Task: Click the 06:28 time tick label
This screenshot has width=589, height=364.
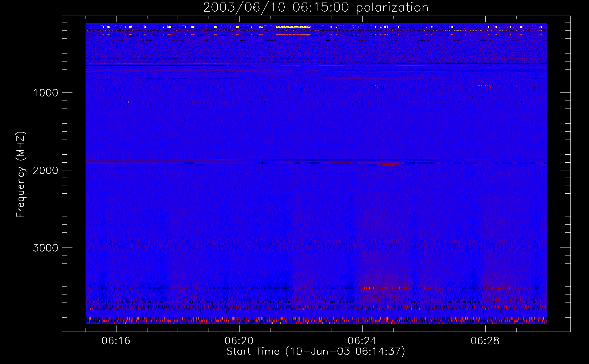Action: click(485, 341)
